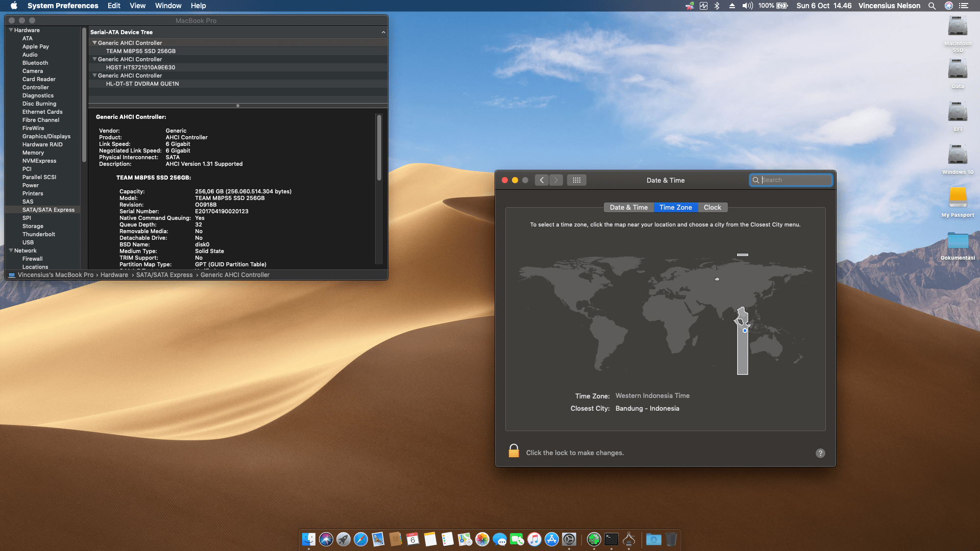Click the detail pane vertical scrollbar
This screenshot has width=980, height=551.
click(x=379, y=148)
